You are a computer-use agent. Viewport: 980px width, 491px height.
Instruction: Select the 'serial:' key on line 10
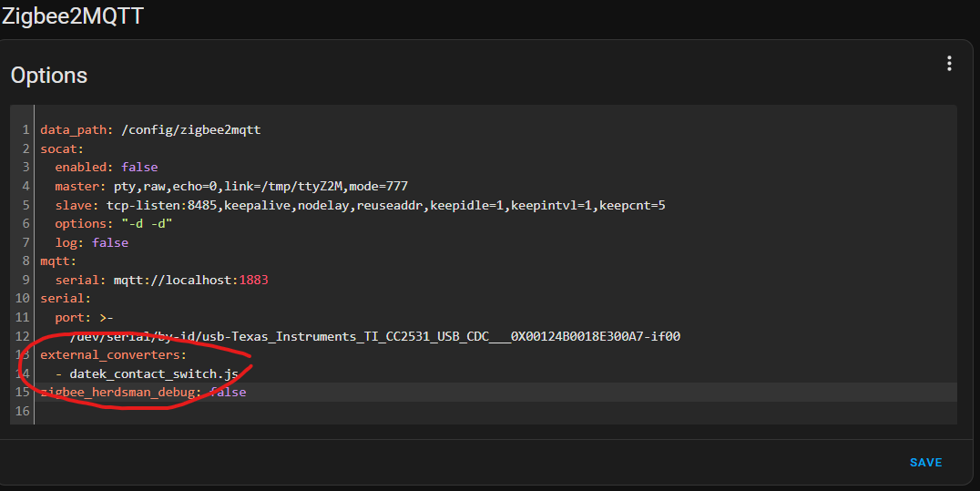tap(66, 299)
